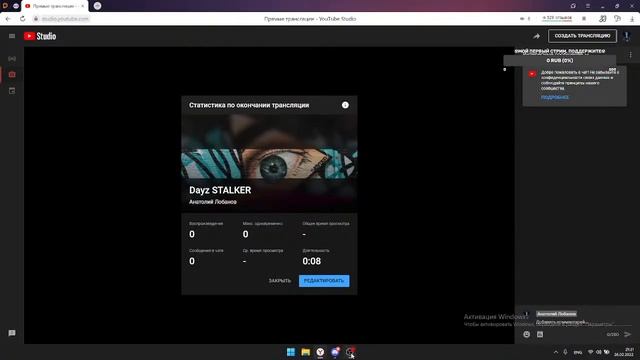Viewport: 640px width, 360px height.
Task: Open File Explorer from taskbar
Action: 305,352
